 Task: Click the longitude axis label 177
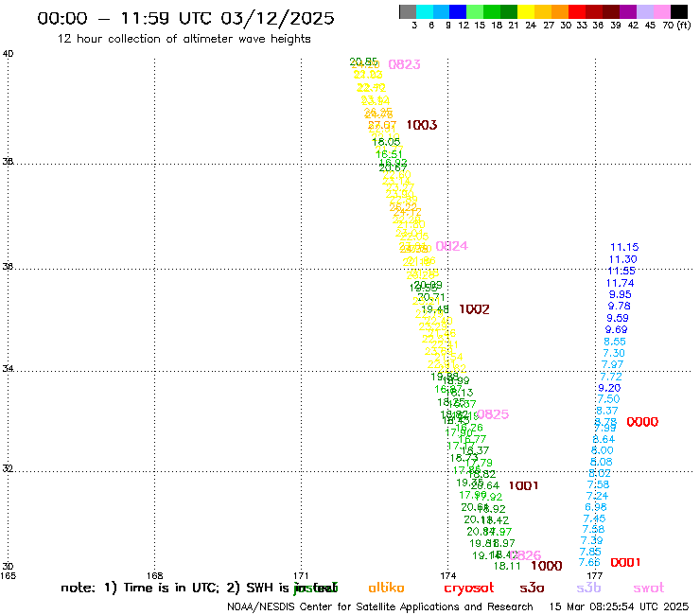(595, 576)
